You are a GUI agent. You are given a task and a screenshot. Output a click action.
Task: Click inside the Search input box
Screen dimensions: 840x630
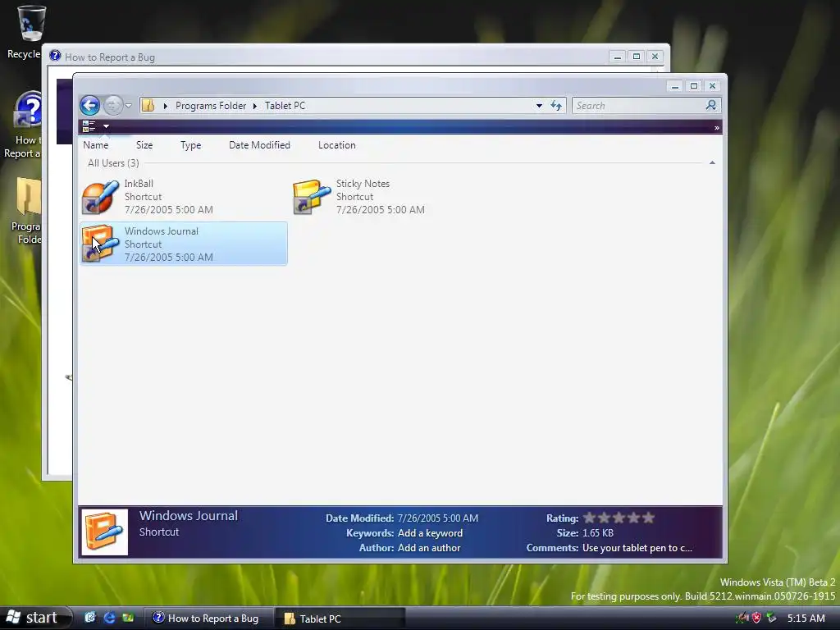pos(638,106)
